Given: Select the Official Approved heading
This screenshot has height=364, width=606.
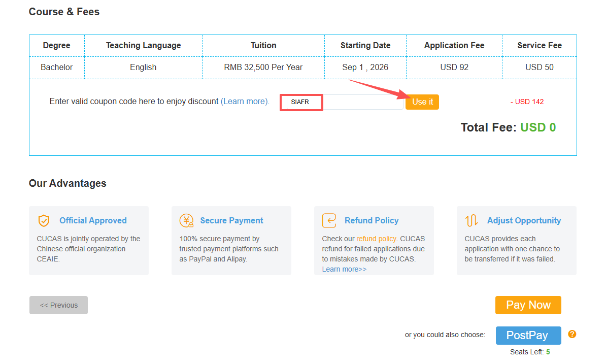Looking at the screenshot, I should click(x=93, y=220).
